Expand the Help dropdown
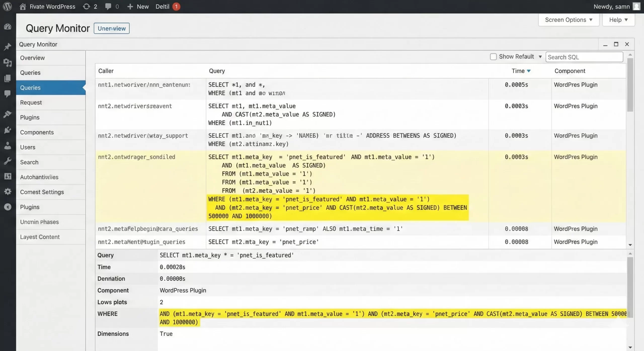 point(618,20)
